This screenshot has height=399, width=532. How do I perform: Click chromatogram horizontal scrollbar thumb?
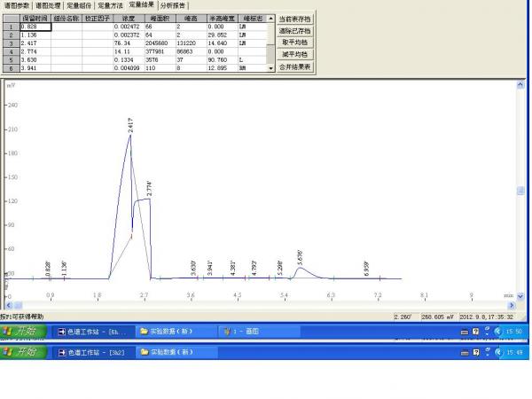[18, 305]
